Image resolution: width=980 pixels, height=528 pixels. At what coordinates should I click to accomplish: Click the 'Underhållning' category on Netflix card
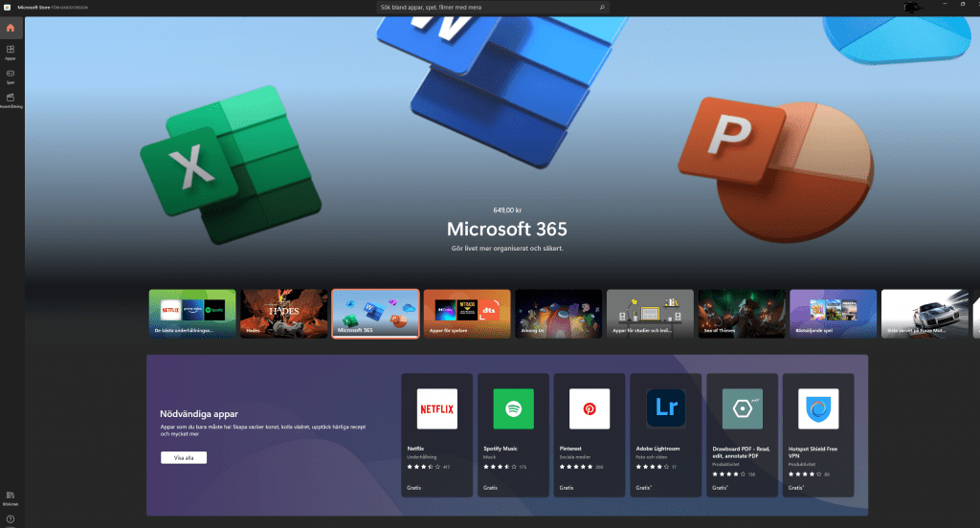point(422,457)
